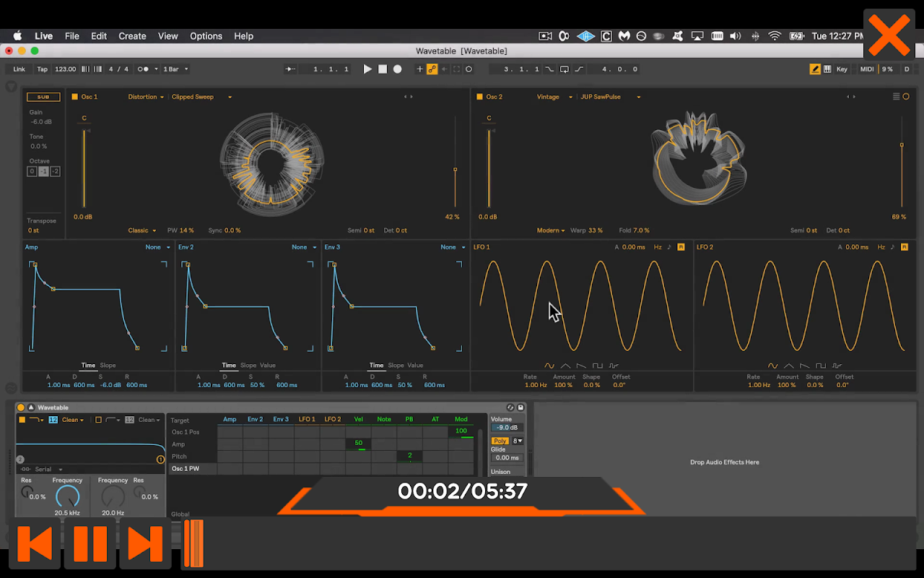Toggle the SUB oscillator on or off
Screen dimensions: 924x578
tap(44, 97)
